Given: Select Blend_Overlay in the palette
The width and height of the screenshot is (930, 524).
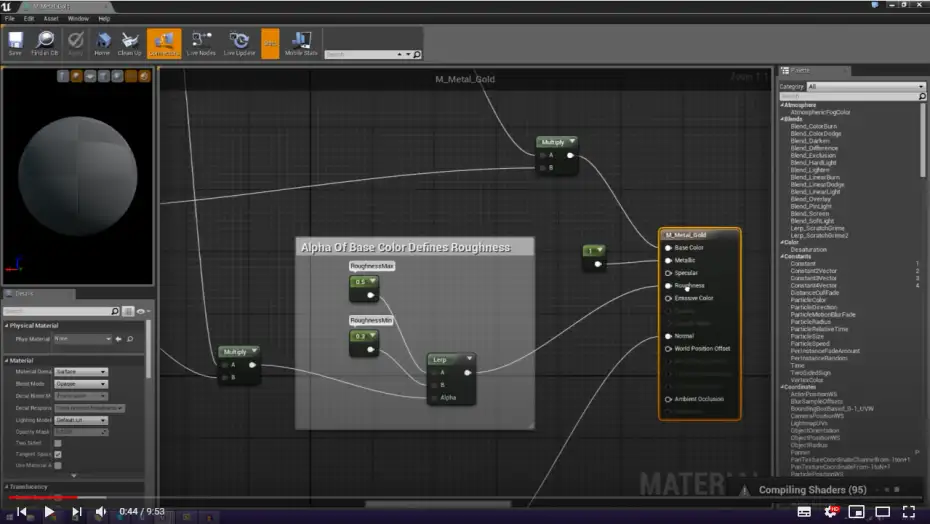Looking at the screenshot, I should [811, 199].
